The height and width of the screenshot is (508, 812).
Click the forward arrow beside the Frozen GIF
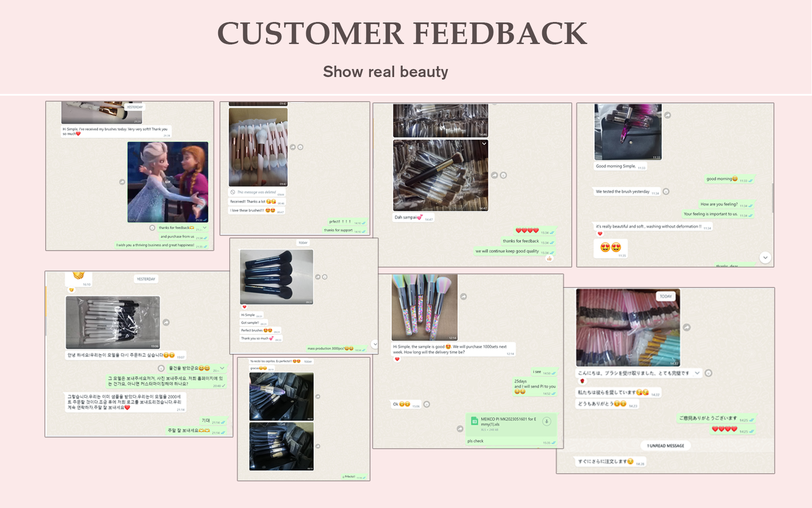[122, 182]
